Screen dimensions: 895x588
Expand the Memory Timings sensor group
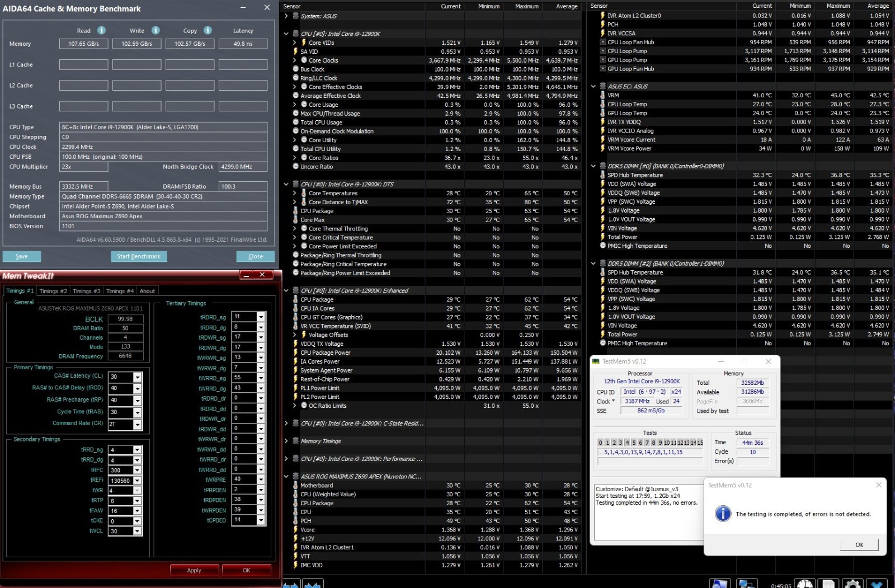coord(286,441)
